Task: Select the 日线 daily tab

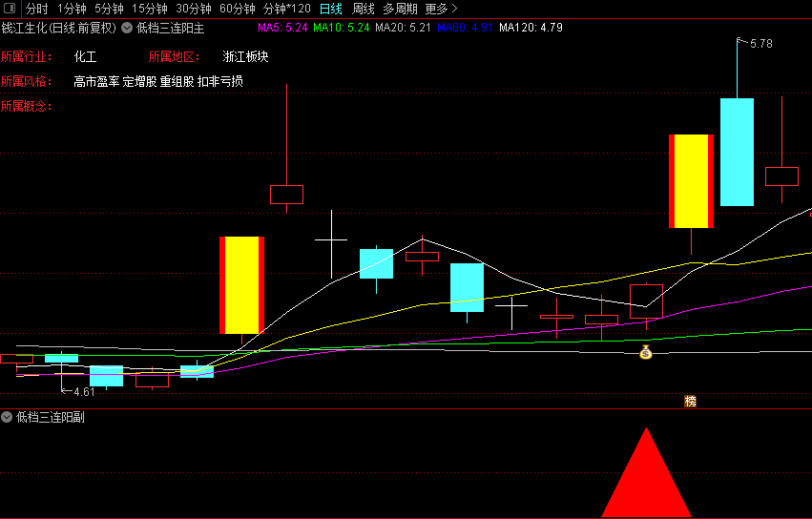Action: [331, 9]
